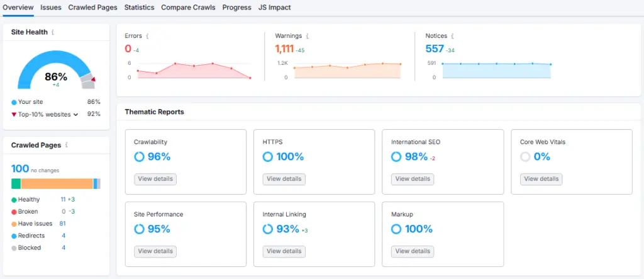Click View details for Site Performance
This screenshot has height=279, width=644.
(155, 251)
